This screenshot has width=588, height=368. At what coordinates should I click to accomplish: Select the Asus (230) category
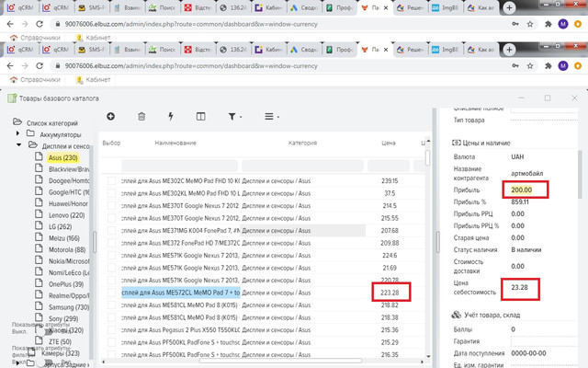[x=63, y=157]
